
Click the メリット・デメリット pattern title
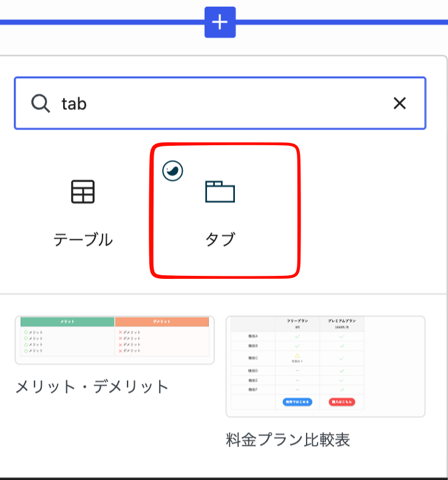92,386
